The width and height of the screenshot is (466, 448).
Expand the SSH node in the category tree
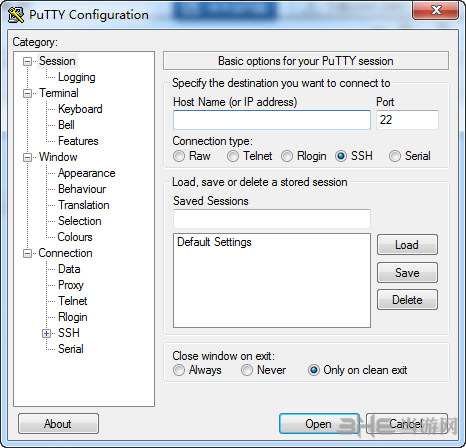[x=47, y=333]
